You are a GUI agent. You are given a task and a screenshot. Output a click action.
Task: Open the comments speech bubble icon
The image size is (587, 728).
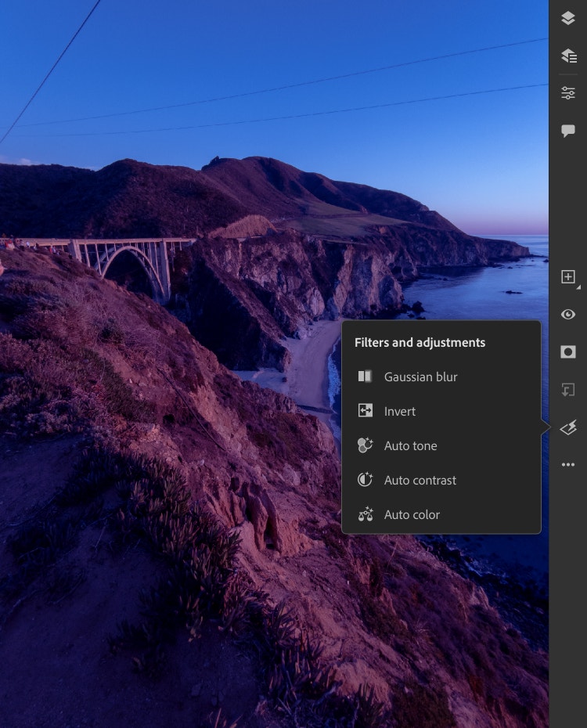568,131
